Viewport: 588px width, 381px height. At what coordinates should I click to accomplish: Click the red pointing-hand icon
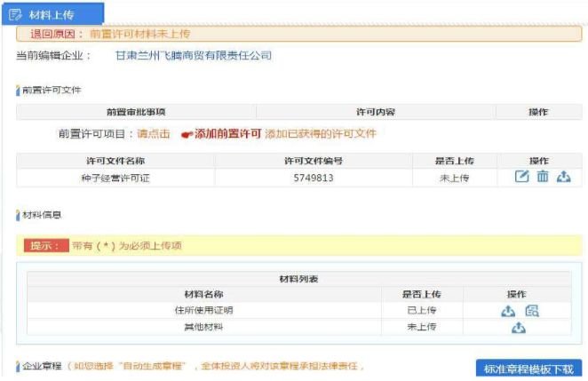(x=187, y=134)
